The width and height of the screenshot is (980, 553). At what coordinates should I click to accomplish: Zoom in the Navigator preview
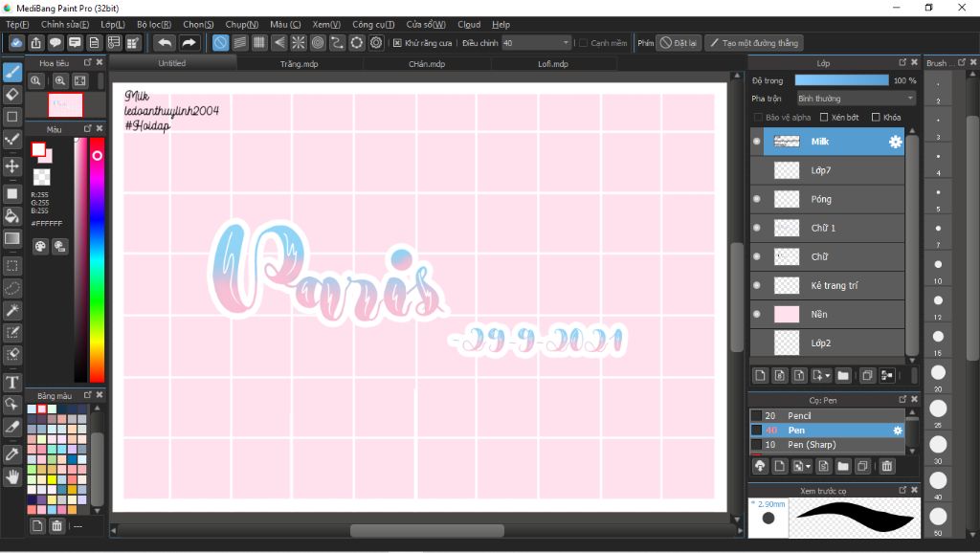60,80
